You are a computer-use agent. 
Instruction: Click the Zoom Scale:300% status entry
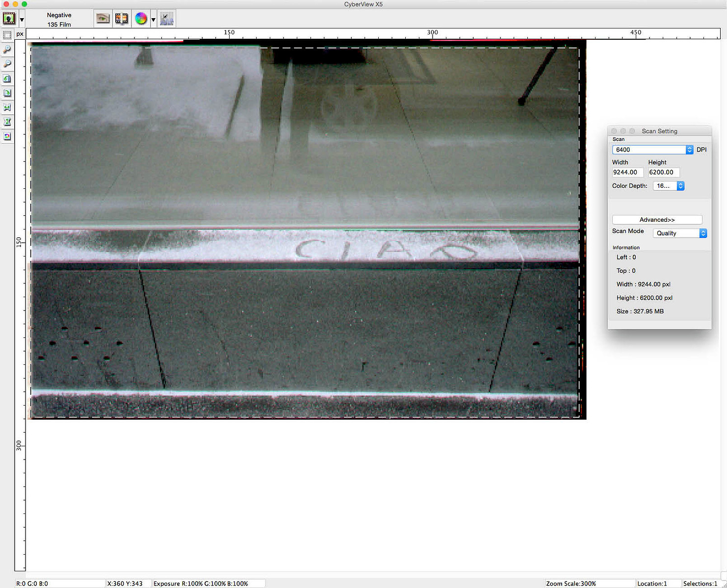(x=571, y=584)
